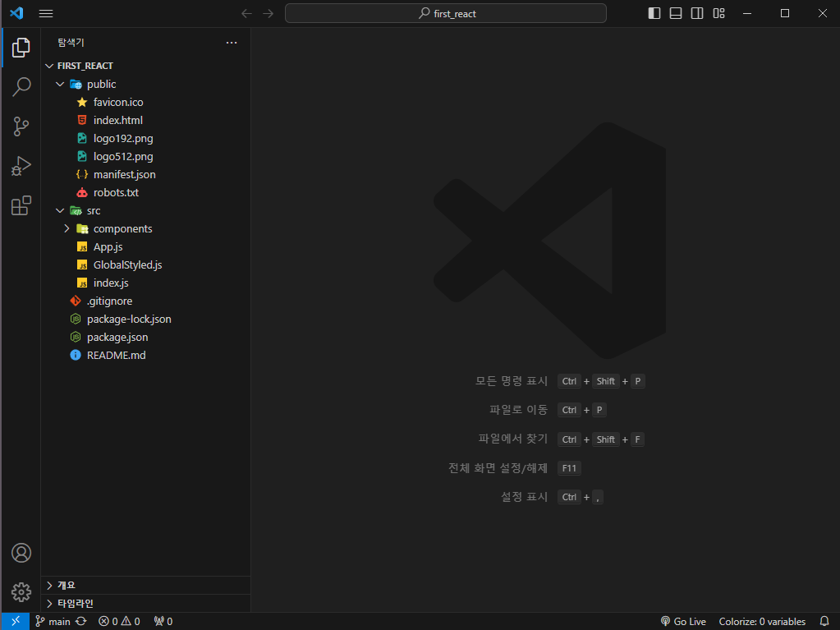The height and width of the screenshot is (630, 840).
Task: Open the Manage gear icon
Action: pyautogui.click(x=21, y=592)
